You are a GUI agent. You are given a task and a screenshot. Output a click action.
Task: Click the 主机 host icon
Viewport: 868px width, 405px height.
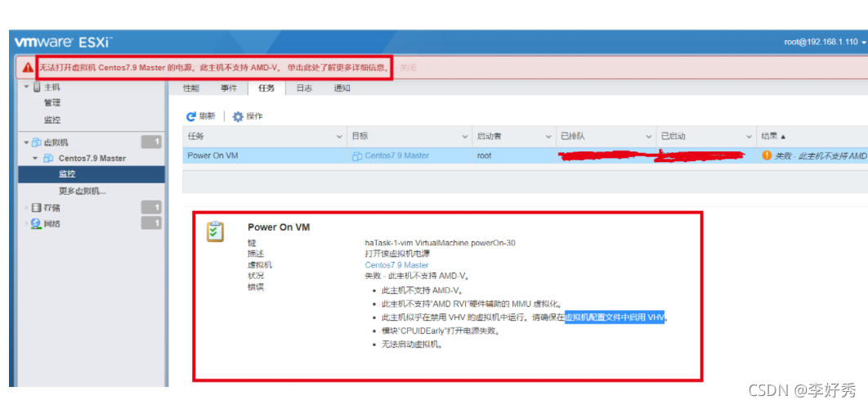(37, 87)
